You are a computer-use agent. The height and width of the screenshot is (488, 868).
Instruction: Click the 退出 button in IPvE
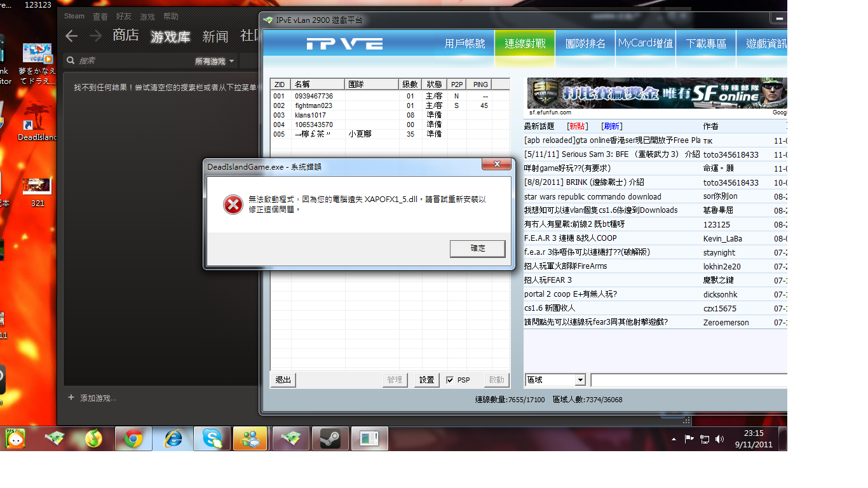click(283, 380)
